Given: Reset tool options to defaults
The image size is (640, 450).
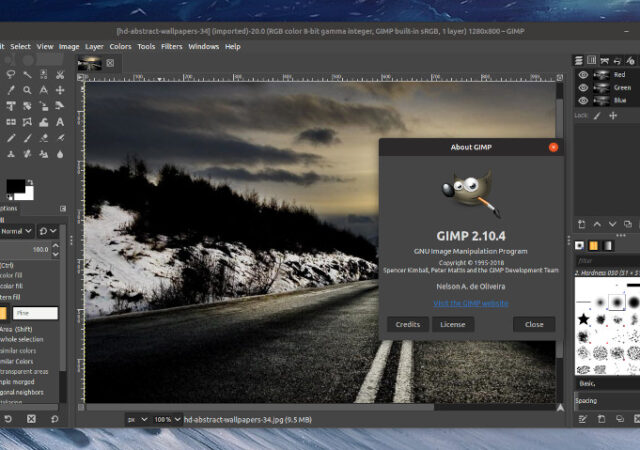Looking at the screenshot, I should point(55,419).
